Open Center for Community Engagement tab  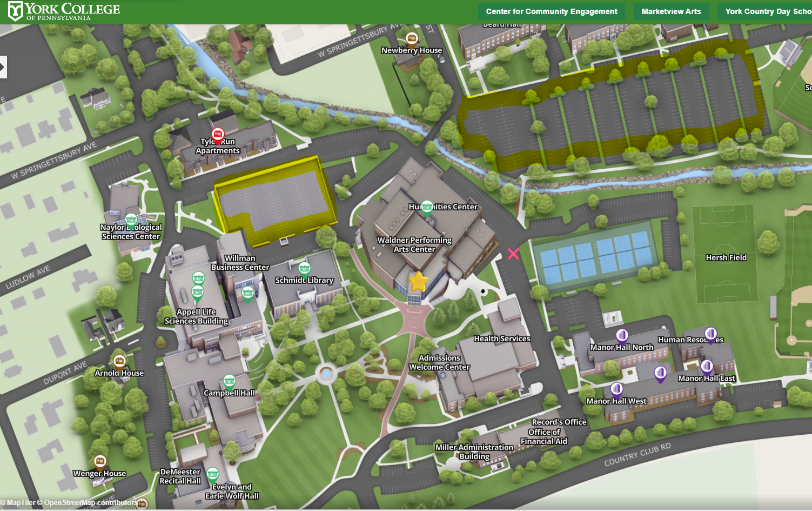point(551,11)
